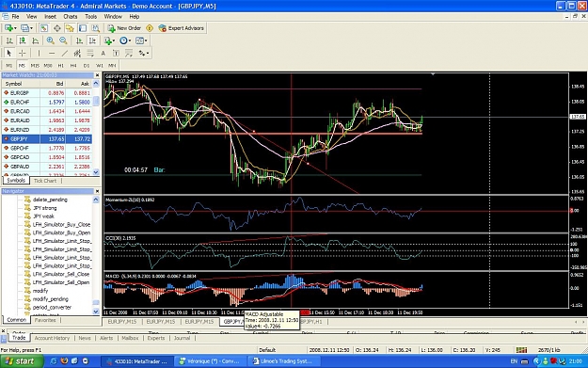Open the Indicators list dropdown

click(109, 40)
